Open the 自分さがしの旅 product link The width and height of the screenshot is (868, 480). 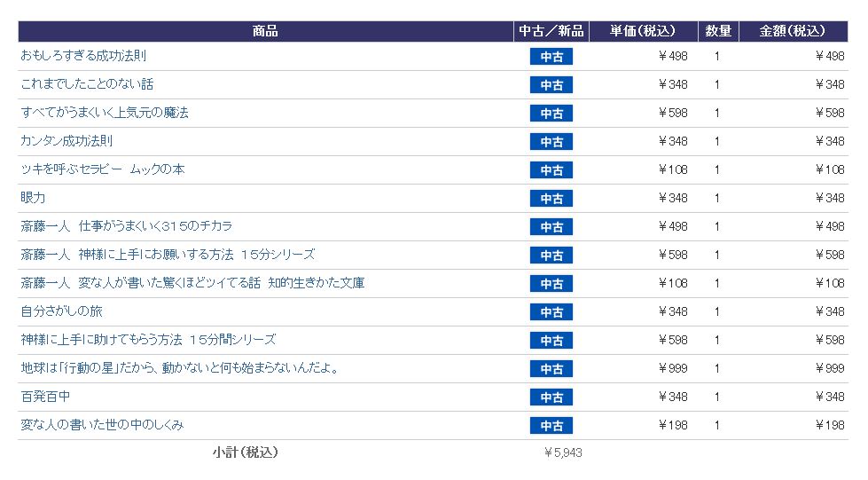[61, 311]
